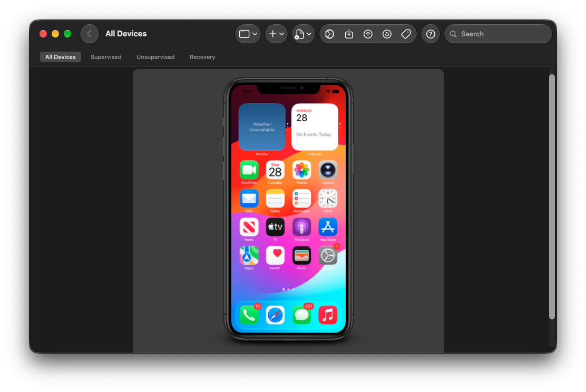Screen dimensions: 586x392
Task: Click the Messages icon with 331 badge
Action: (301, 315)
